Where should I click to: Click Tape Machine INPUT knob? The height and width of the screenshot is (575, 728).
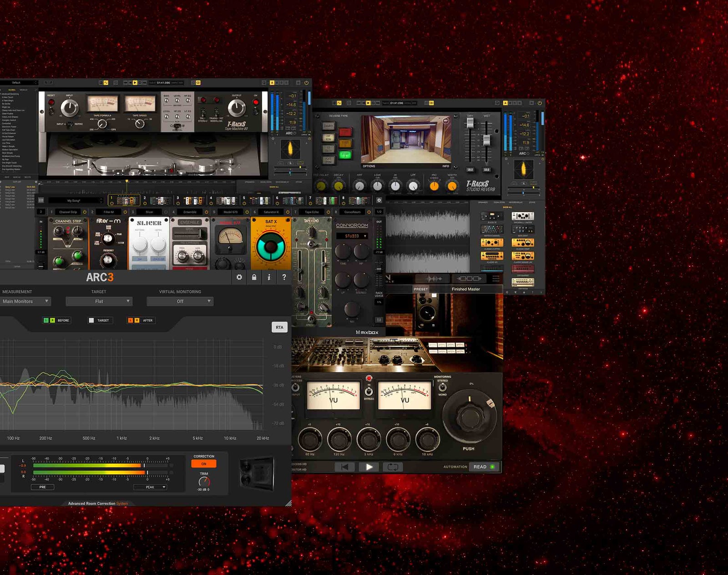pyautogui.click(x=69, y=108)
